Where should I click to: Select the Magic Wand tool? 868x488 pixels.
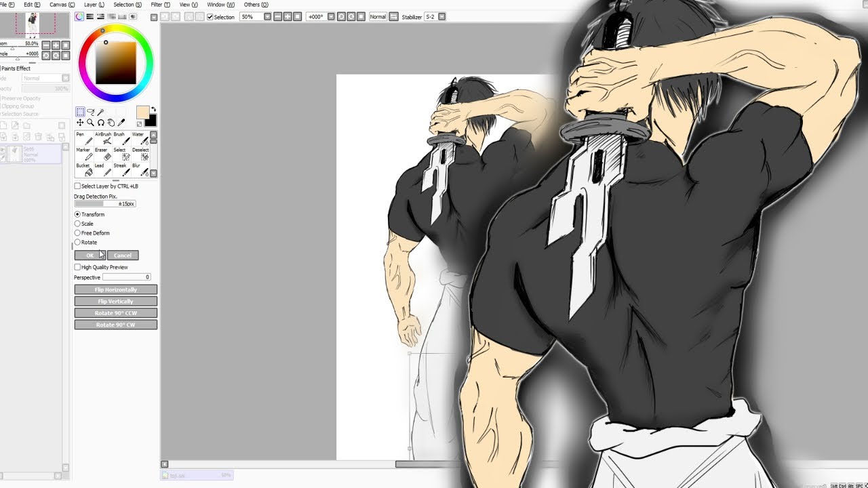(x=100, y=112)
